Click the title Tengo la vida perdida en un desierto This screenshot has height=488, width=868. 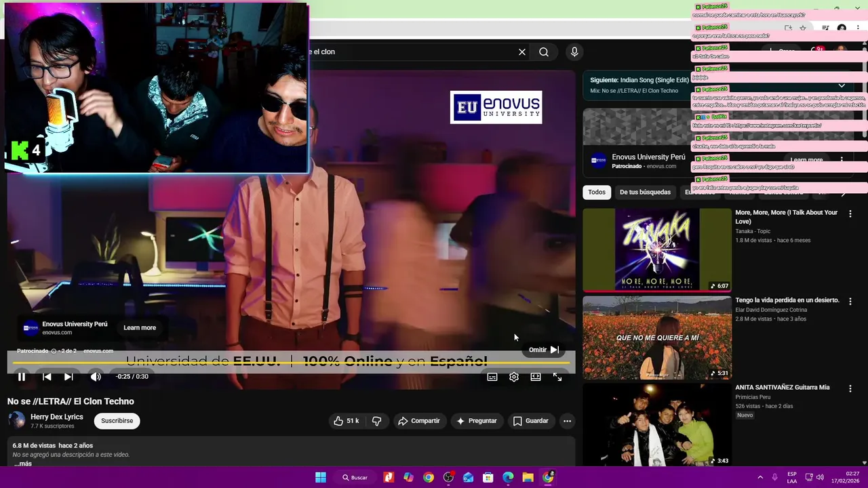point(787,300)
